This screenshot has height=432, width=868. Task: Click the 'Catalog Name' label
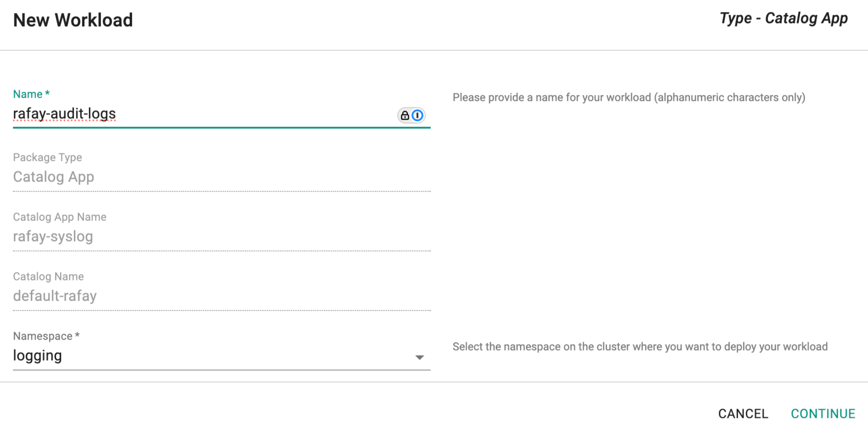point(48,277)
